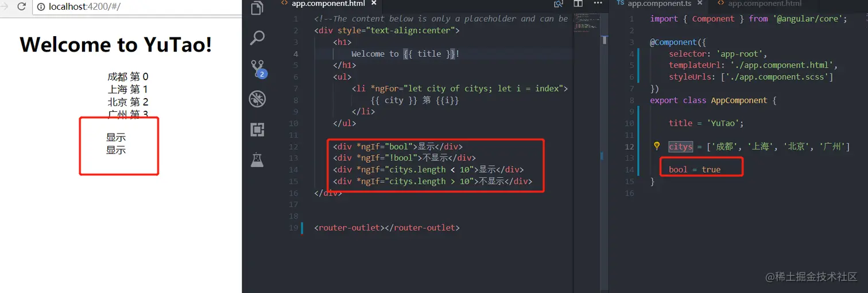The image size is (868, 293).
Task: Click the minimap scrollbar in HTML editor
Action: click(x=604, y=39)
